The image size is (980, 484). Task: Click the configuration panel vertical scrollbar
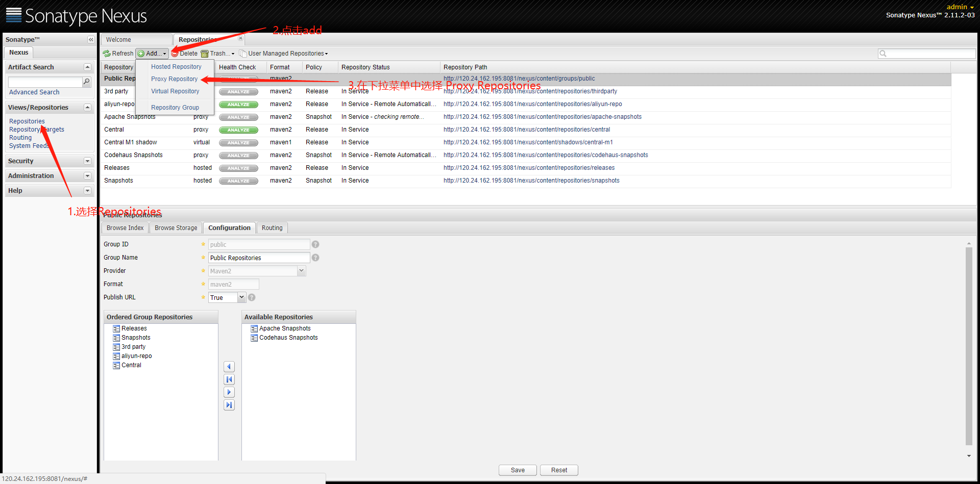(969, 347)
